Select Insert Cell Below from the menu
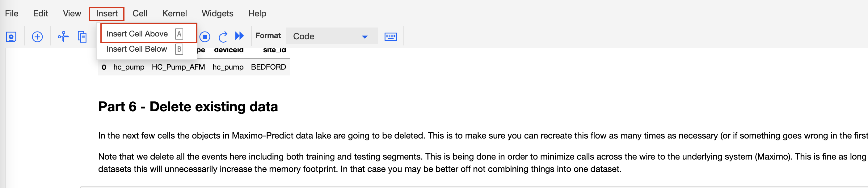Image resolution: width=868 pixels, height=188 pixels. [x=145, y=49]
